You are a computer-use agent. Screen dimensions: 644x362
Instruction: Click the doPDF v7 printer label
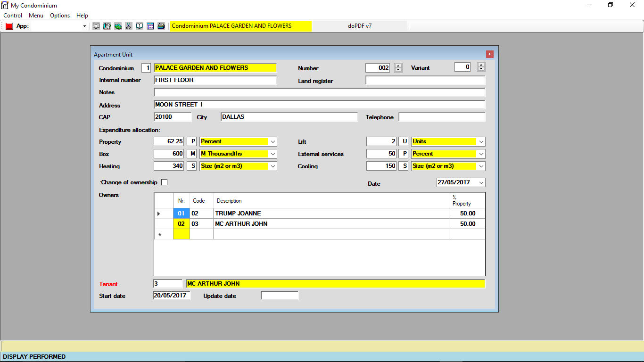(x=360, y=26)
